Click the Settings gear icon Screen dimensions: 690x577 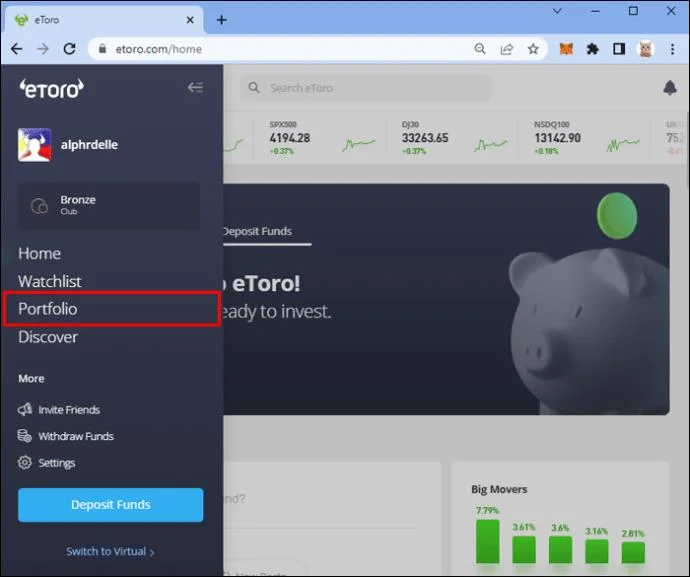coord(25,463)
